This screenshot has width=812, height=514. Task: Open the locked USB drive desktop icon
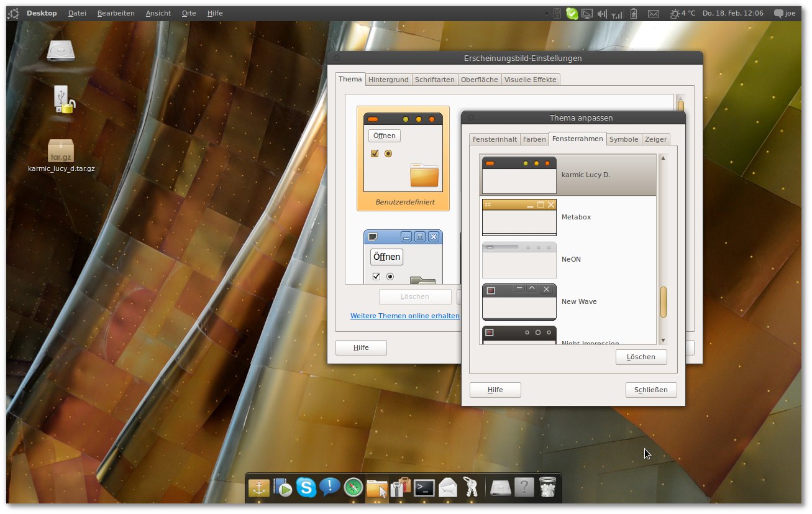click(x=63, y=99)
